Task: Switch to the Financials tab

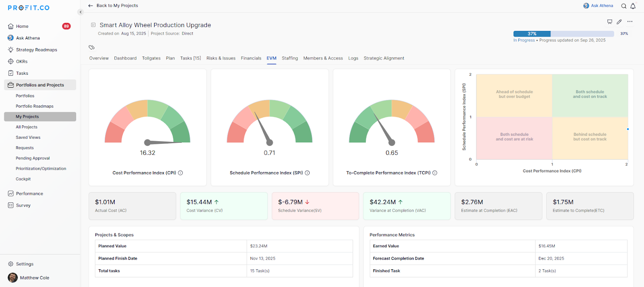Action: 251,58
